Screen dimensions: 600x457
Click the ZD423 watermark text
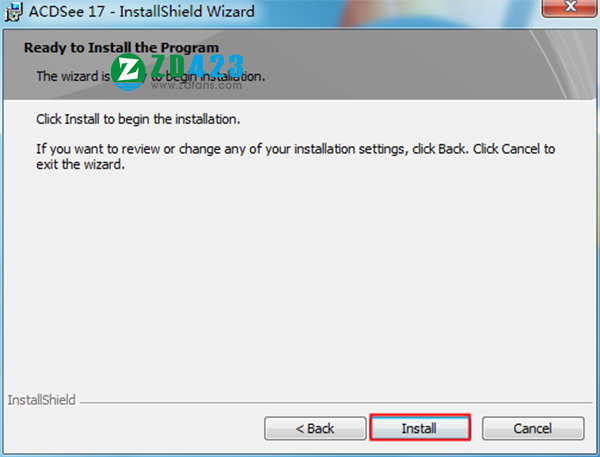pos(197,65)
